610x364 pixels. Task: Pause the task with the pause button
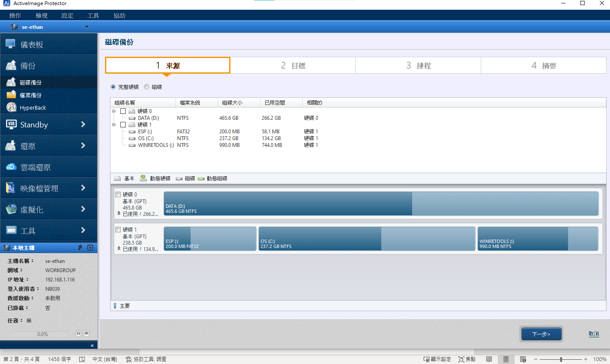pos(78,334)
